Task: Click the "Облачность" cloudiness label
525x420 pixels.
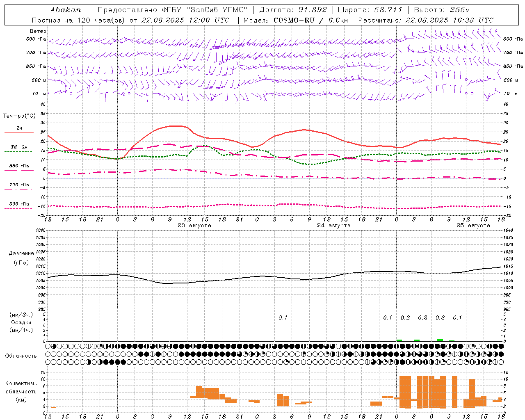Action: pyautogui.click(x=21, y=356)
